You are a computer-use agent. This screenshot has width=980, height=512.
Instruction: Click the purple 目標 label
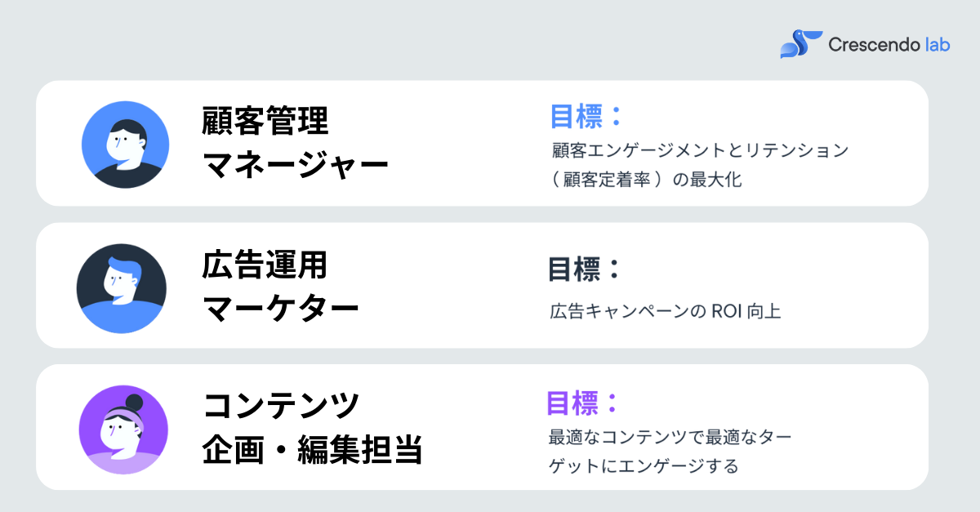(x=583, y=403)
